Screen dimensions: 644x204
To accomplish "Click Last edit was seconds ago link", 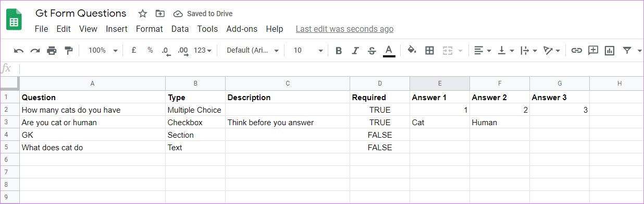I will point(344,29).
